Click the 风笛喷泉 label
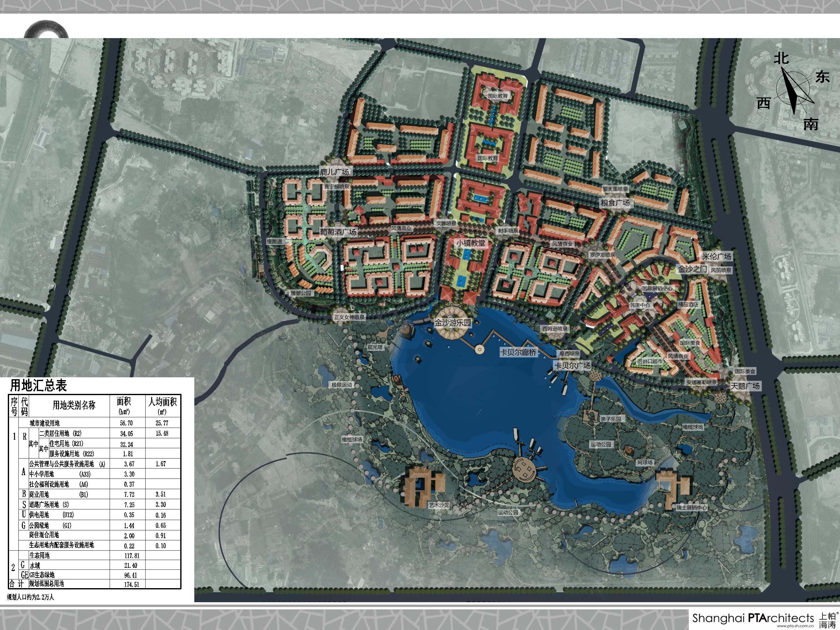The height and width of the screenshot is (630, 840). tap(721, 270)
